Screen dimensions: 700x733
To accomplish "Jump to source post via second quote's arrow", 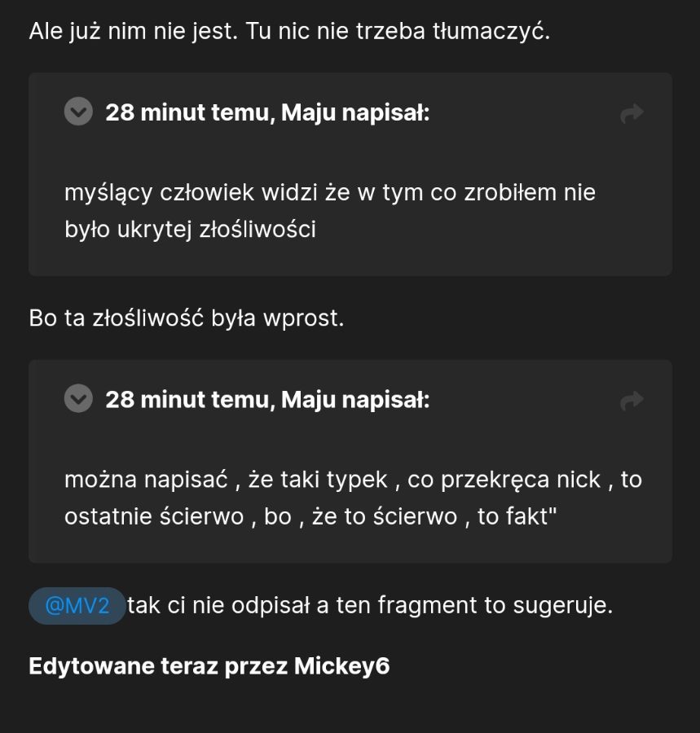I will 632,401.
